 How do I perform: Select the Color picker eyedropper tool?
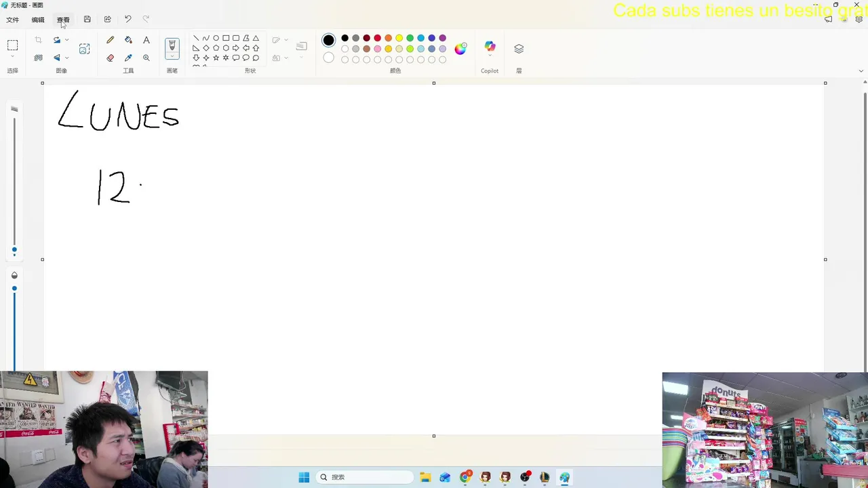128,58
